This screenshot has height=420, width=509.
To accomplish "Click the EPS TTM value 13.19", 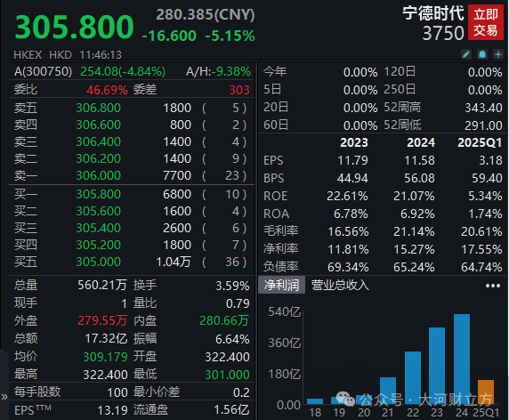I will tap(113, 410).
